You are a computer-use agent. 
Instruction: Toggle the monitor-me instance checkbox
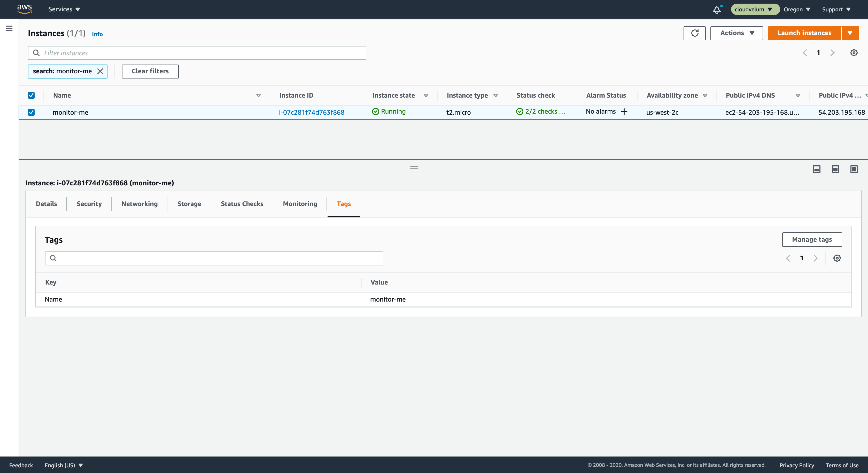(x=32, y=112)
